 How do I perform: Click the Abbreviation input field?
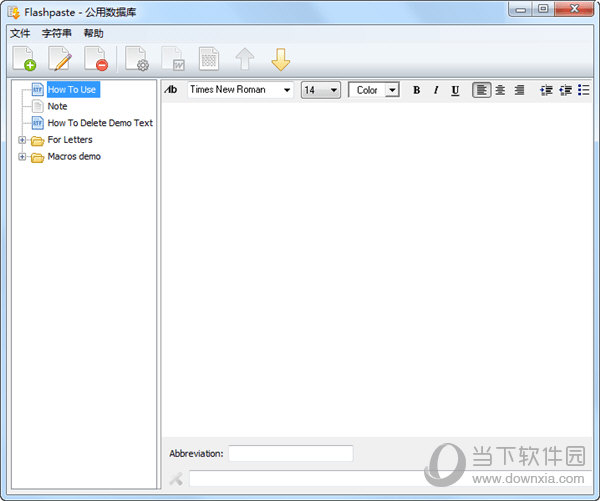[x=291, y=454]
